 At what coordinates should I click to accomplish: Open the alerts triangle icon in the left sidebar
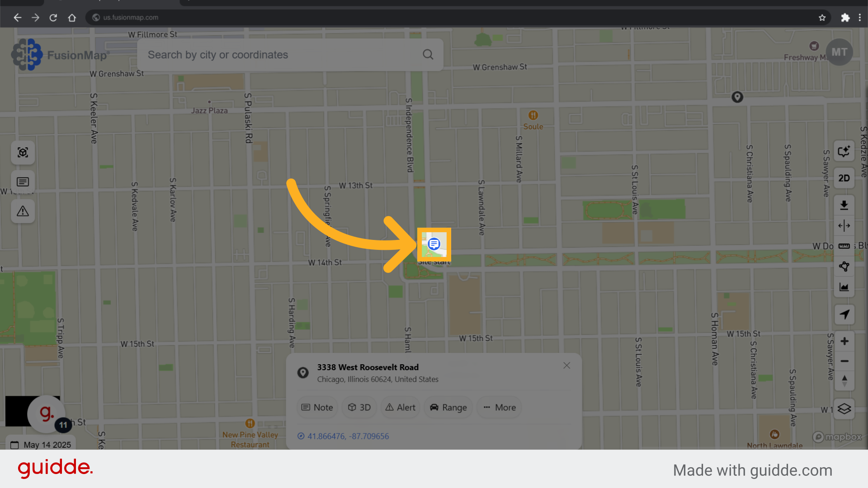click(23, 211)
